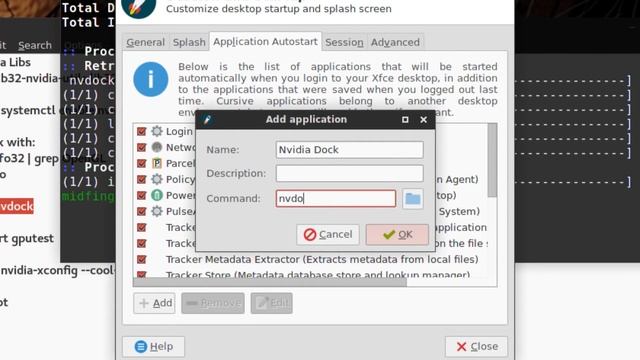Viewport: 640px width, 360px height.
Task: Toggle checkbox for Tracker Metadata Extractor
Action: pos(142,259)
